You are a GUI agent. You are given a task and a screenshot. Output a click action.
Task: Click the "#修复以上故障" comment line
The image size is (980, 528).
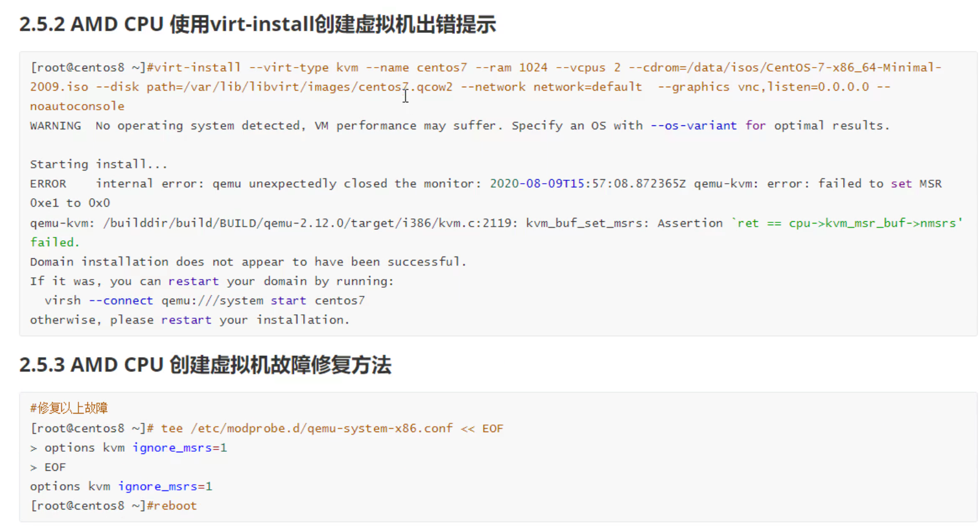coord(69,408)
